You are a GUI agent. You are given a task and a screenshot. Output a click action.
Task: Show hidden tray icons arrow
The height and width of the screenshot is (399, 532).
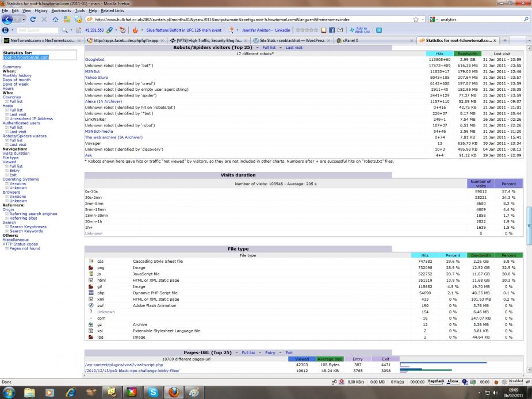pos(480,393)
